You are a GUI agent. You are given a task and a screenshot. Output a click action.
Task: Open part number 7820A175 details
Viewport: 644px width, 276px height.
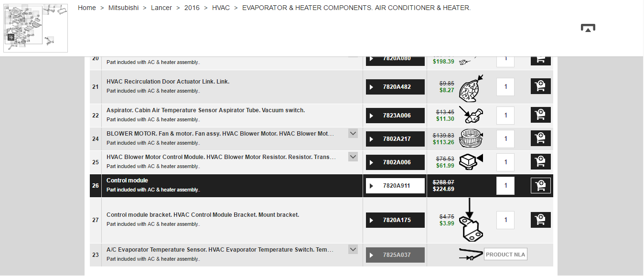pos(395,220)
